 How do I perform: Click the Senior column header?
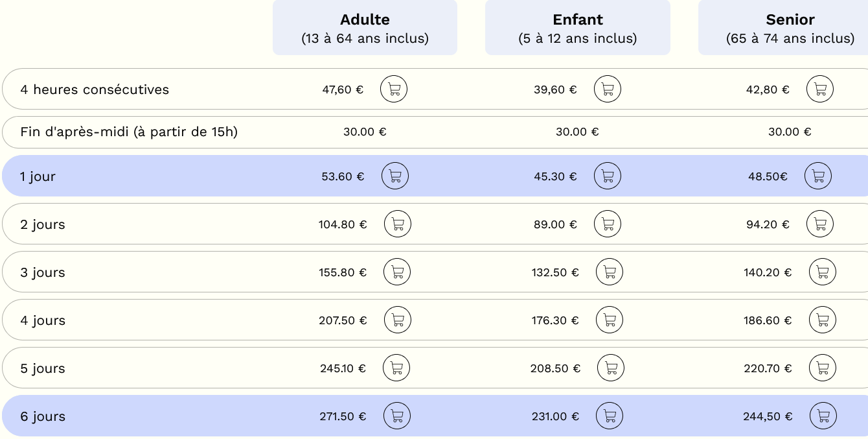point(790,28)
